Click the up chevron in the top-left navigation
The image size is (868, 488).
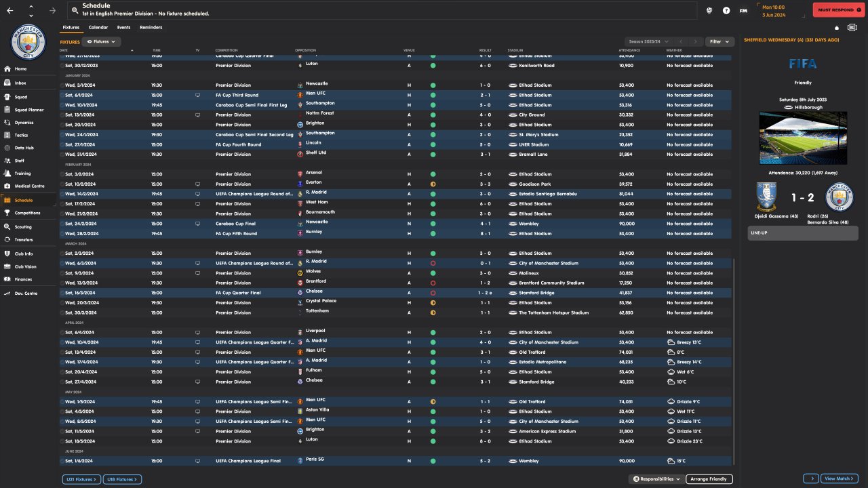(31, 6)
